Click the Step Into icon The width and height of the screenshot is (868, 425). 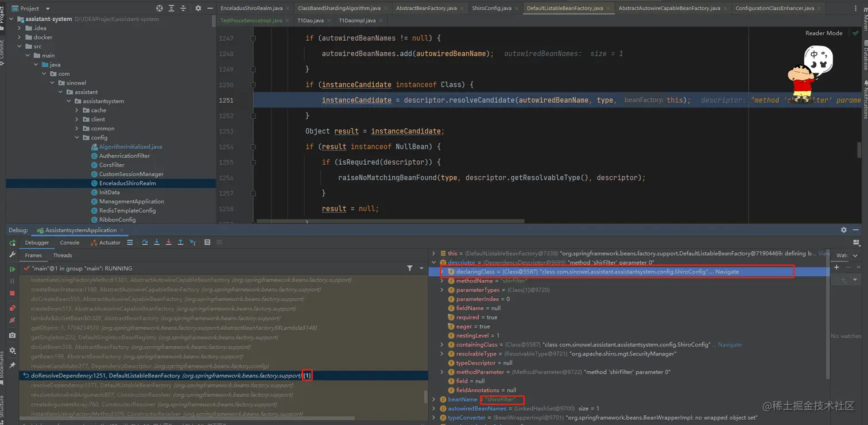[x=157, y=242]
